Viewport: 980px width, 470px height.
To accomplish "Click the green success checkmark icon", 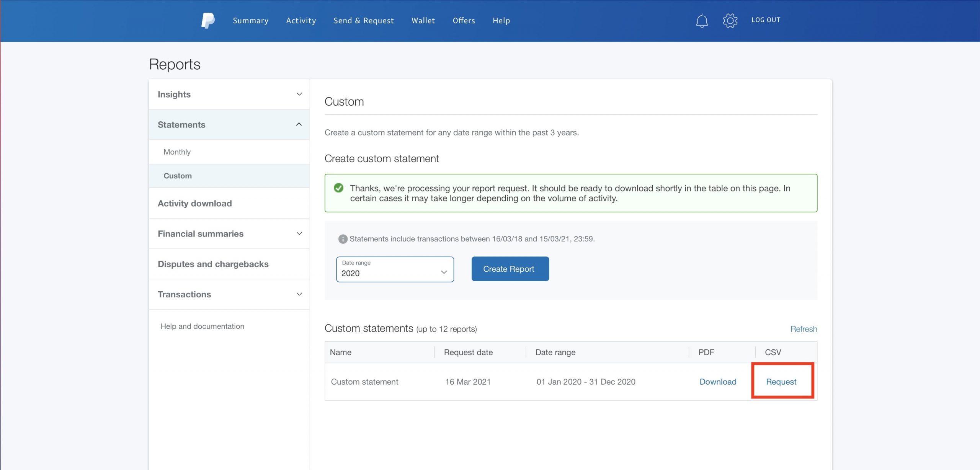I will coord(338,188).
